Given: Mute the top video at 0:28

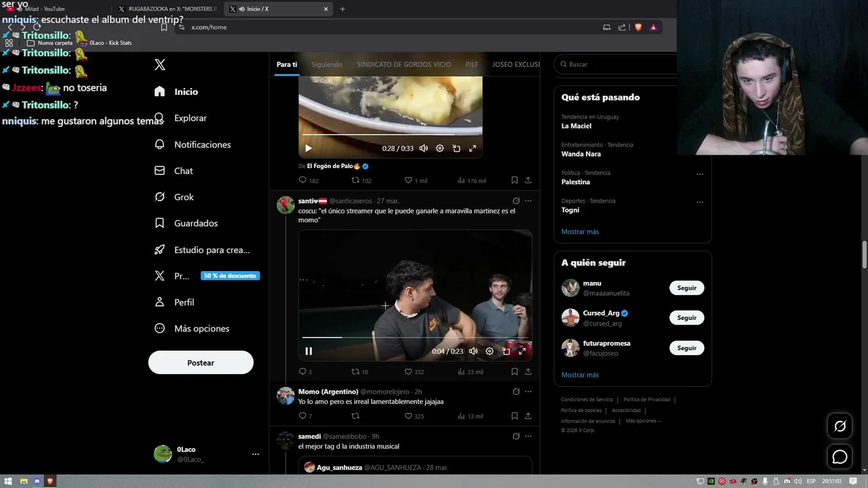Looking at the screenshot, I should (x=423, y=148).
